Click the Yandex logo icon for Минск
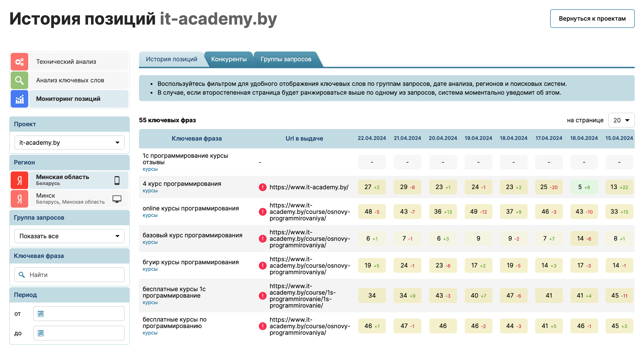The width and height of the screenshot is (644, 354). [19, 199]
